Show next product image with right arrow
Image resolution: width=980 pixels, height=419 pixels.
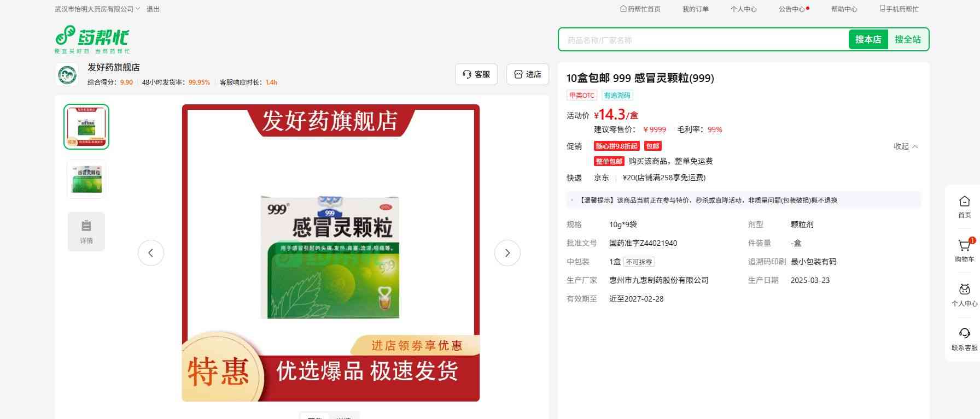click(x=507, y=253)
